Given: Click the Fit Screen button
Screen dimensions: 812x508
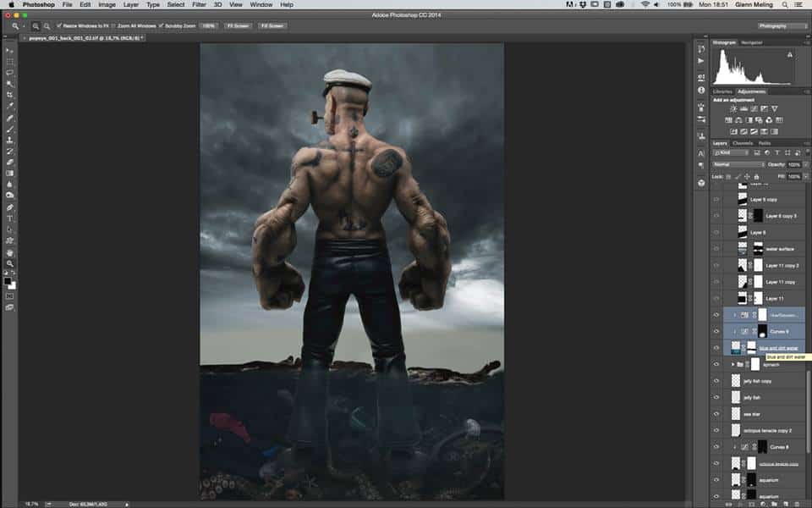Looking at the screenshot, I should pos(236,26).
